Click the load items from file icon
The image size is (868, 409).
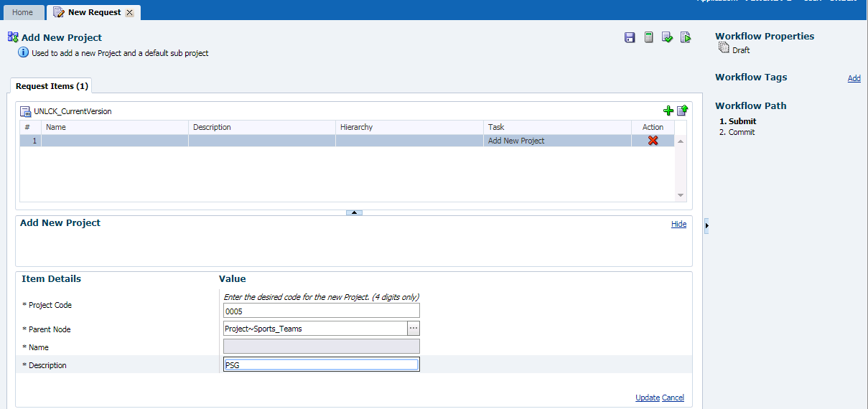[x=682, y=111]
